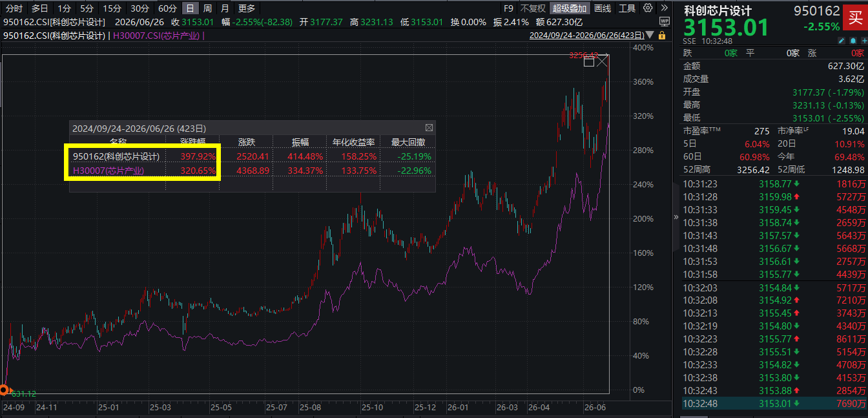The image size is (868, 418).
Task: Click H30007.CSI(芯片产业) overlay legend
Action: 157,36
